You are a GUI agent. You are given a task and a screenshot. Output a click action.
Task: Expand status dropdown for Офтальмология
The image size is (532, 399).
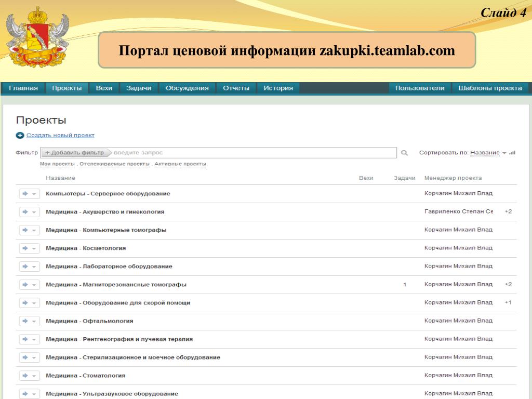coord(34,321)
